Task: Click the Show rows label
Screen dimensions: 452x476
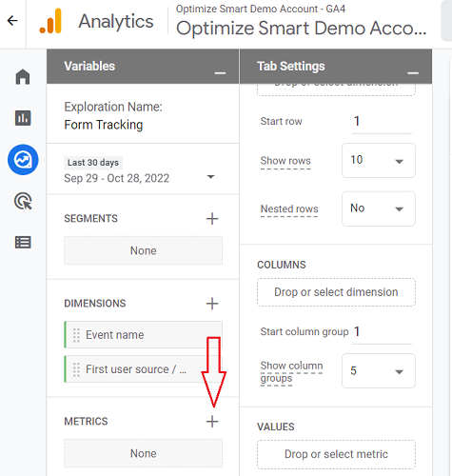Action: click(285, 161)
